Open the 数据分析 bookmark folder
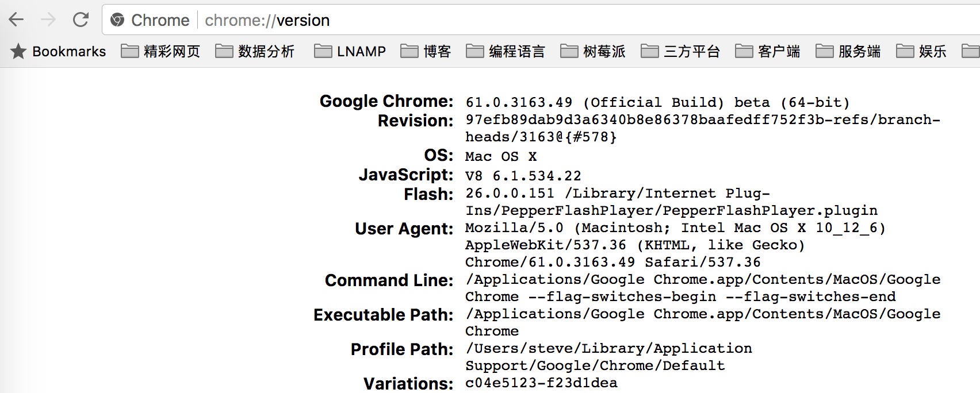This screenshot has height=393, width=980. click(255, 51)
